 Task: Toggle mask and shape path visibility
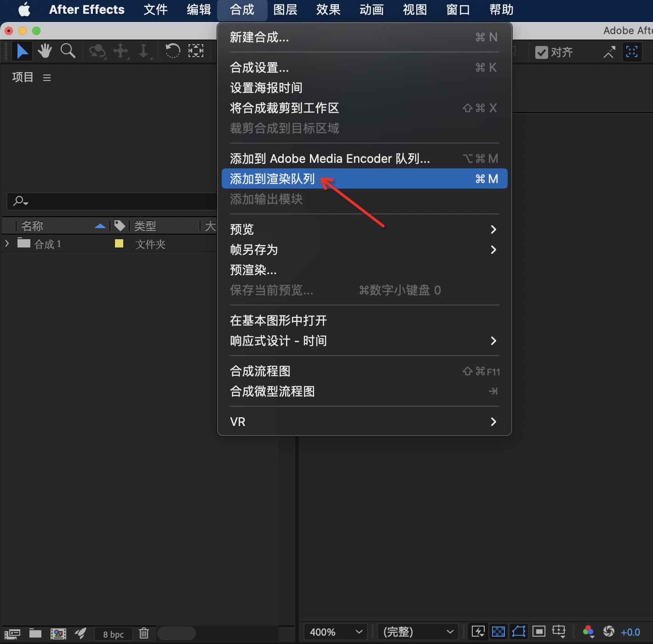point(519,631)
